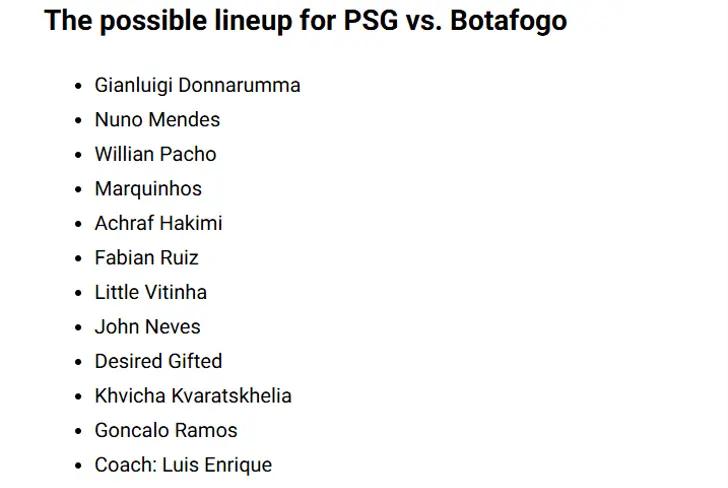
Task: Click the bullet point before Marquinhos
Action: [x=78, y=190]
